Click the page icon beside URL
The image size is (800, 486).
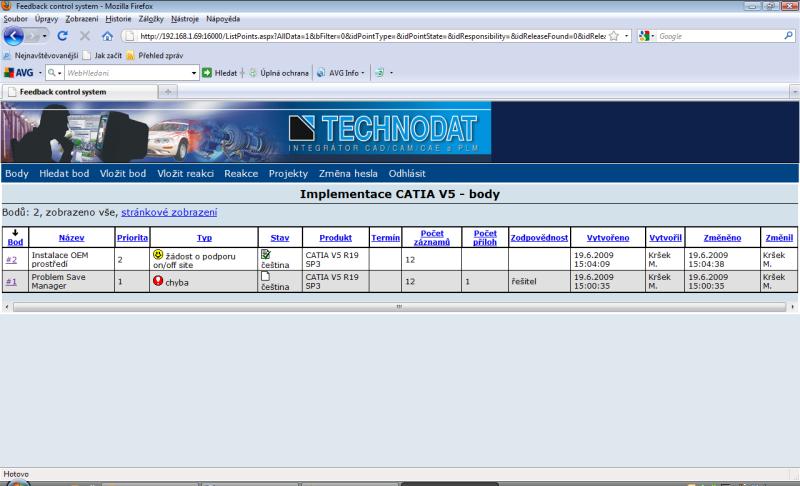130,36
